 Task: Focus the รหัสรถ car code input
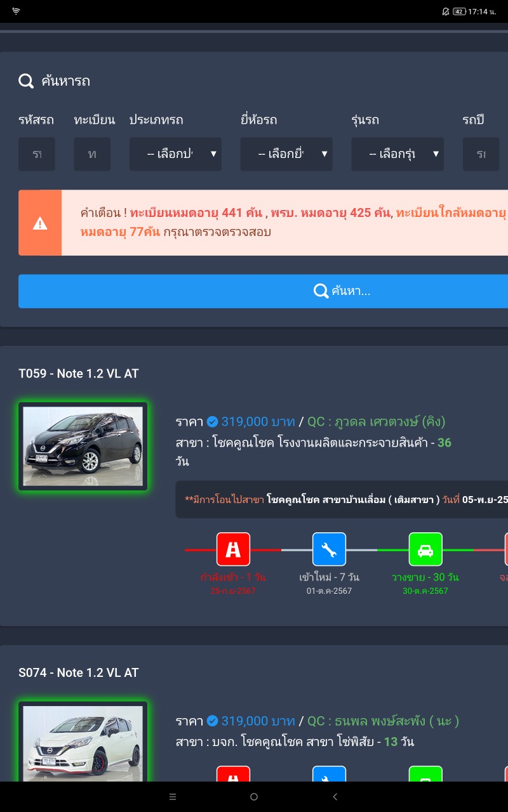point(37,154)
